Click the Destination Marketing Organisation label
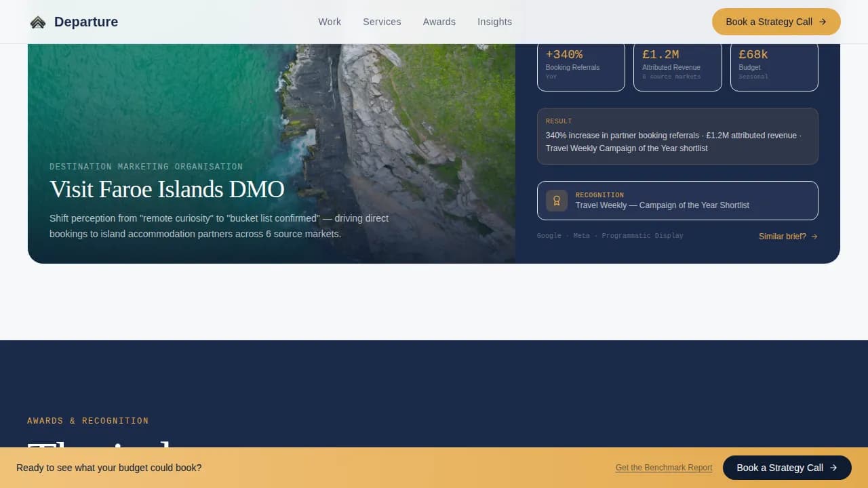The image size is (868, 488). [x=146, y=167]
